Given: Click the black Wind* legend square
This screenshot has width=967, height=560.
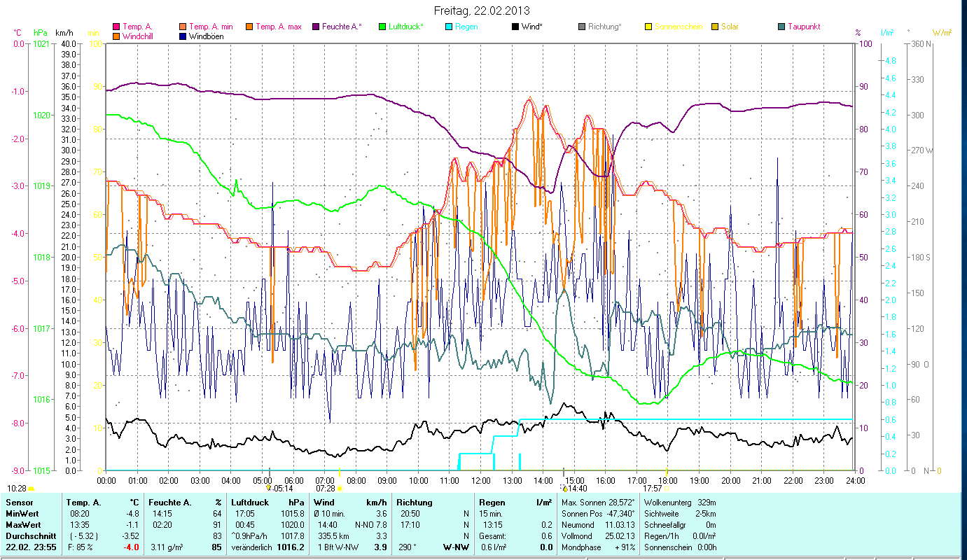Looking at the screenshot, I should pyautogui.click(x=515, y=27).
